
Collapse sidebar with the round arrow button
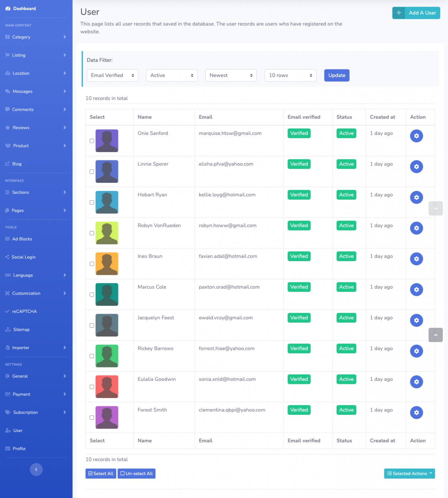[x=36, y=470]
